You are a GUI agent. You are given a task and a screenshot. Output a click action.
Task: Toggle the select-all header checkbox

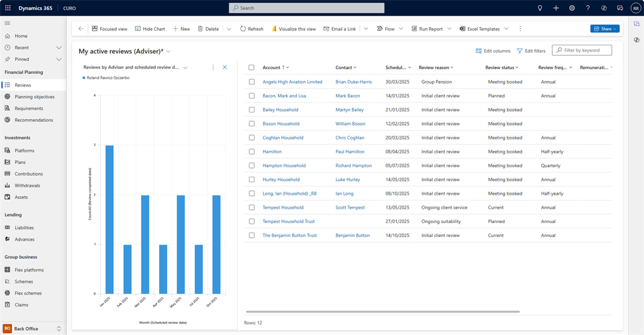click(x=252, y=67)
